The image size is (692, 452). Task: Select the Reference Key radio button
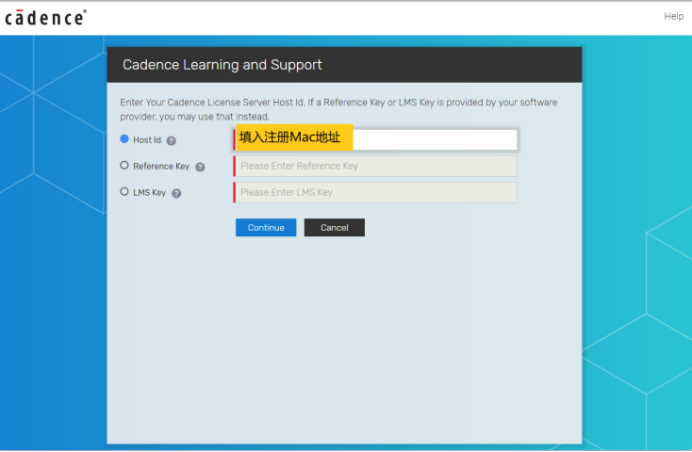tap(124, 166)
